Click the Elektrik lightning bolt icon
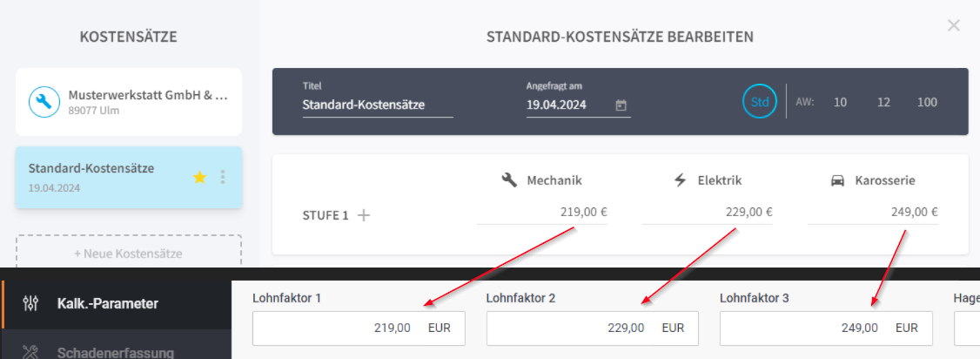 tap(680, 180)
